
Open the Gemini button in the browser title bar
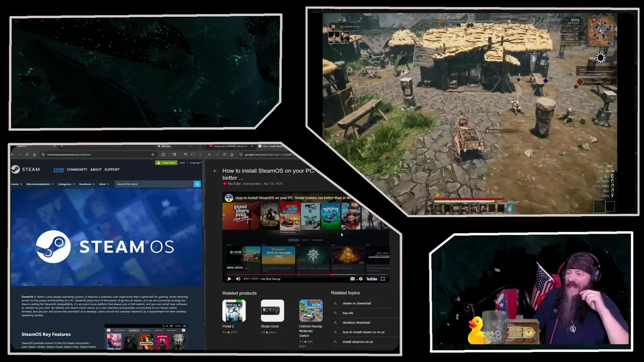pyautogui.click(x=164, y=146)
